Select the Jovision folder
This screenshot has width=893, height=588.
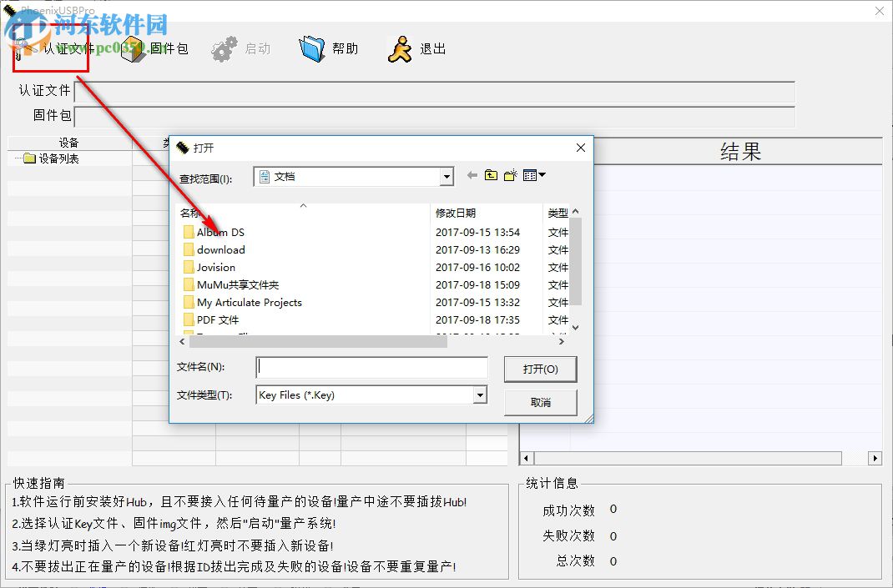click(217, 267)
